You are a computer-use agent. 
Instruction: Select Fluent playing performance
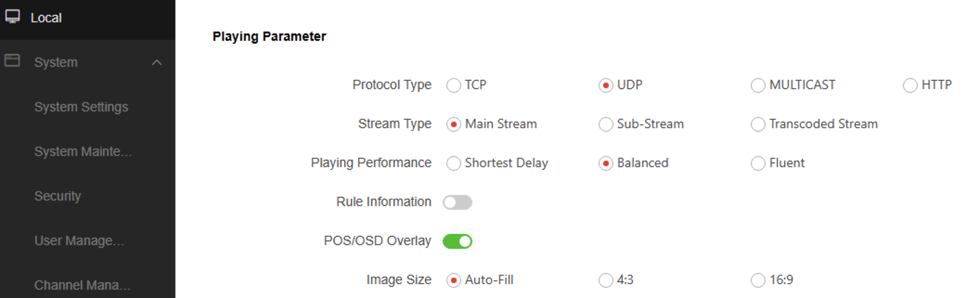[758, 163]
